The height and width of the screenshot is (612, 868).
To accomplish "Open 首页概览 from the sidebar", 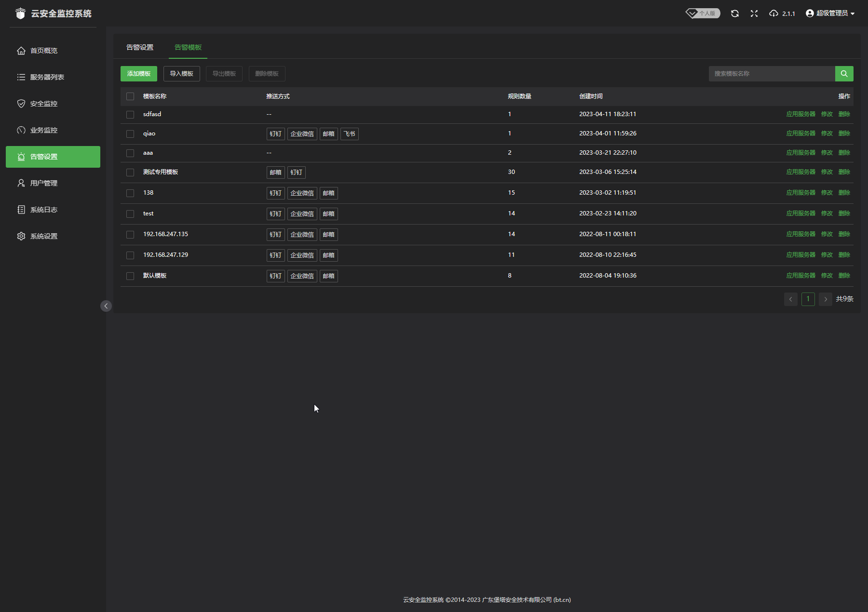I will [43, 51].
